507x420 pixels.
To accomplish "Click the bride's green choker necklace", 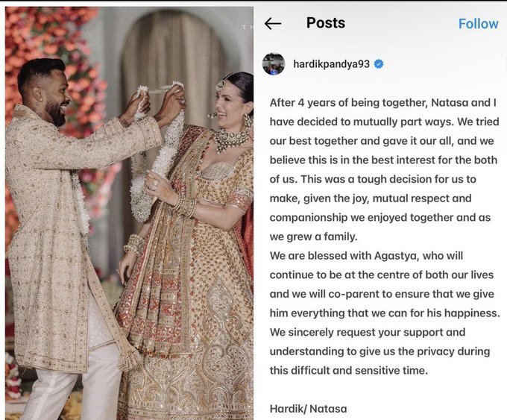I will pyautogui.click(x=230, y=139).
